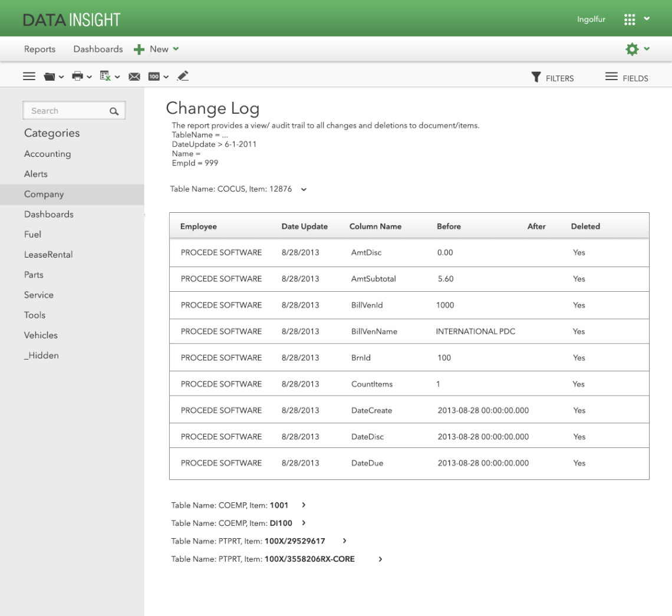Click the Filters funnel icon
672x616 pixels.
pos(536,77)
